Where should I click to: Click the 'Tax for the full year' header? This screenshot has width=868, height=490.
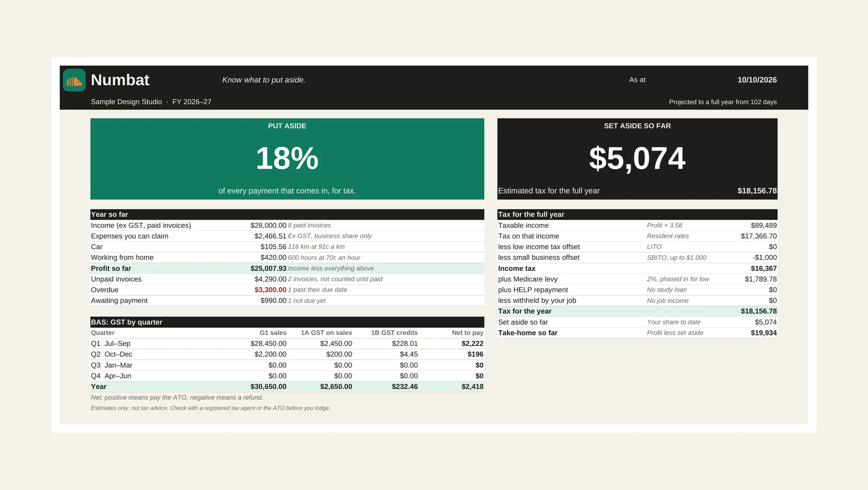[637, 214]
